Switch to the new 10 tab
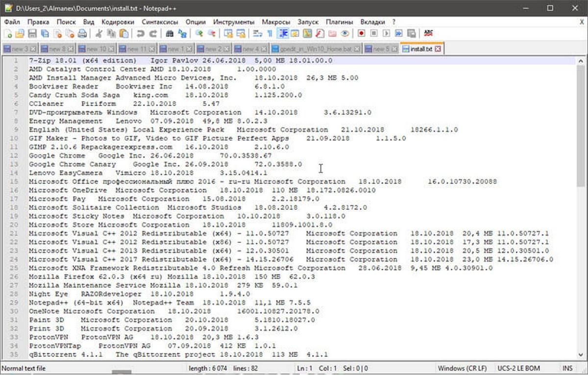Screen dimensions: 588x375 [x=97, y=49]
